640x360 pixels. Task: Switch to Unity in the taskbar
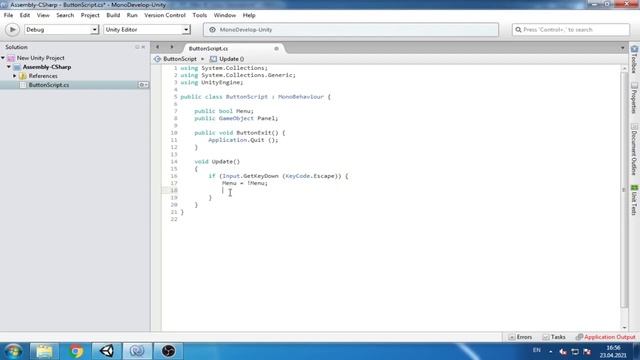pyautogui.click(x=107, y=351)
